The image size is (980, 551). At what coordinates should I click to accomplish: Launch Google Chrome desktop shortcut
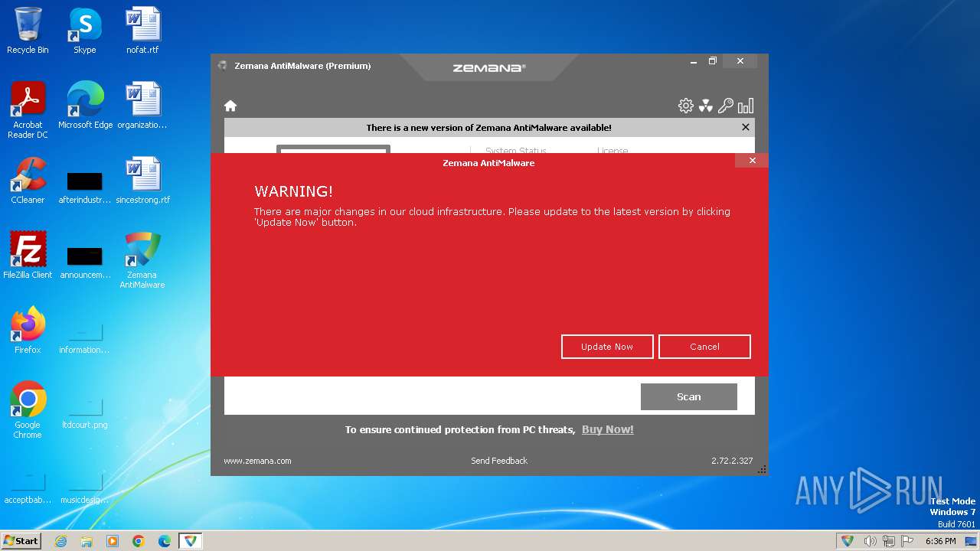(x=28, y=410)
